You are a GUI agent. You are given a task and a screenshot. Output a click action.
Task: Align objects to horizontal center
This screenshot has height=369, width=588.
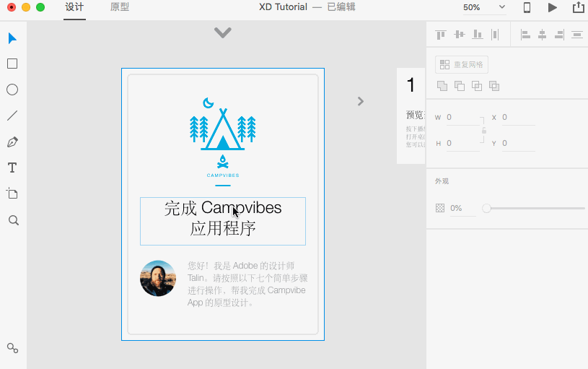(543, 35)
